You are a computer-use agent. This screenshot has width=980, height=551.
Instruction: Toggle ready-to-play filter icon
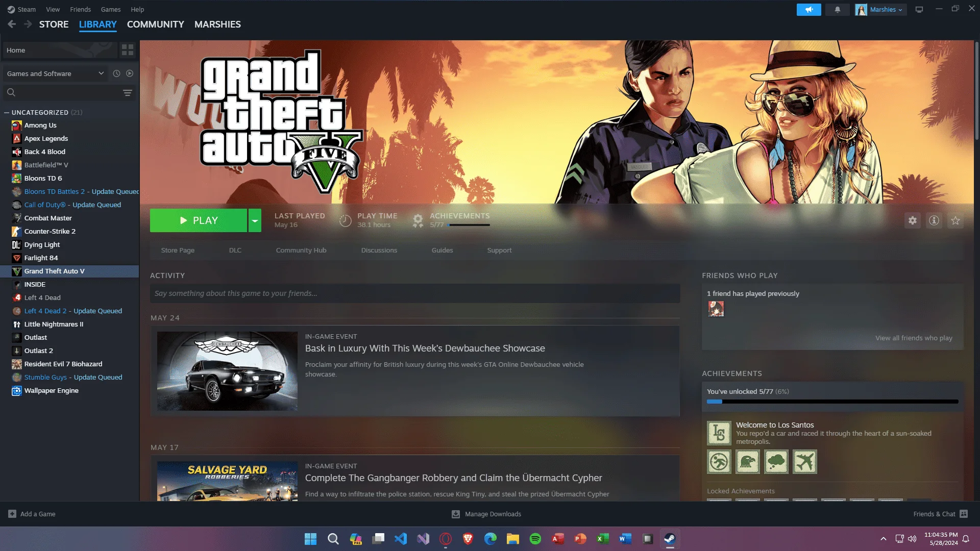tap(130, 73)
